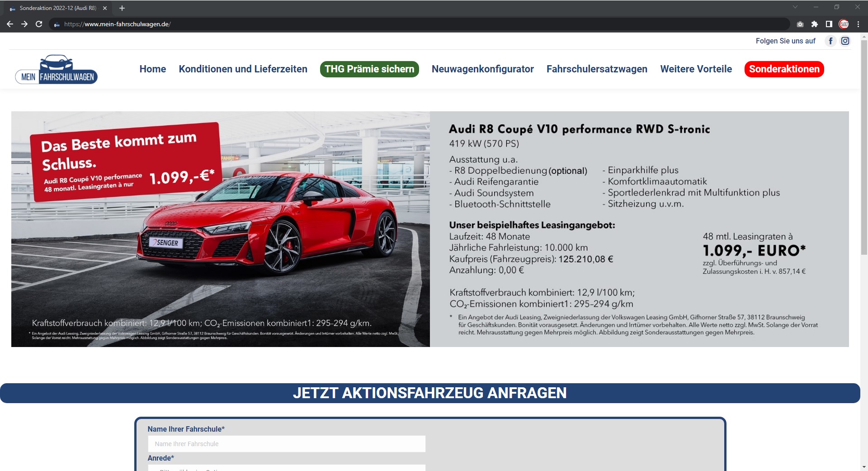The height and width of the screenshot is (471, 868).
Task: Click the Komfortklimaautomatik item
Action: pos(654,182)
